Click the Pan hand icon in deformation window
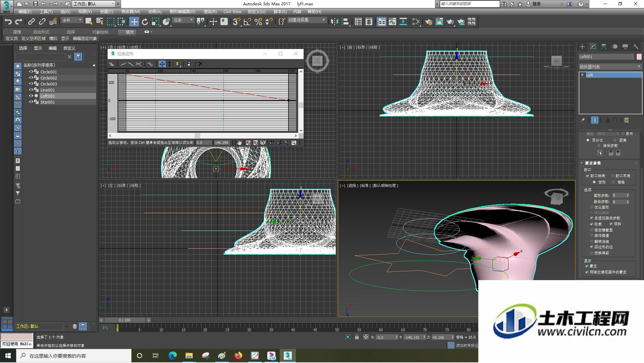644x363 pixels. coord(239,143)
